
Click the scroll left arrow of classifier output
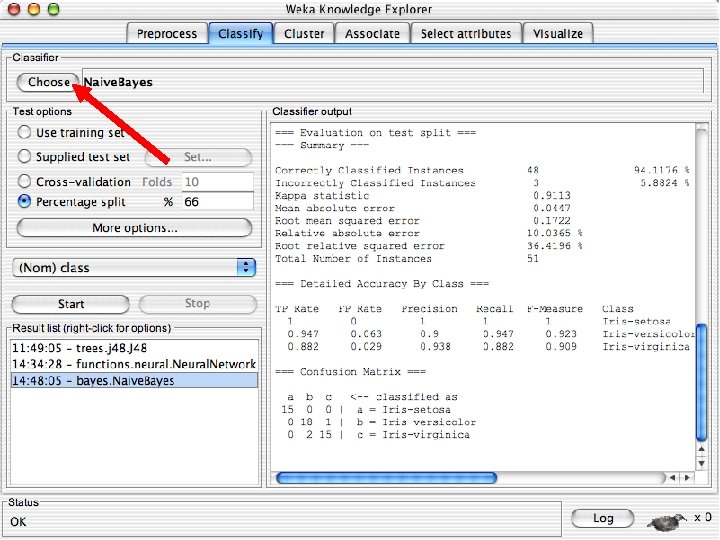pyautogui.click(x=672, y=478)
